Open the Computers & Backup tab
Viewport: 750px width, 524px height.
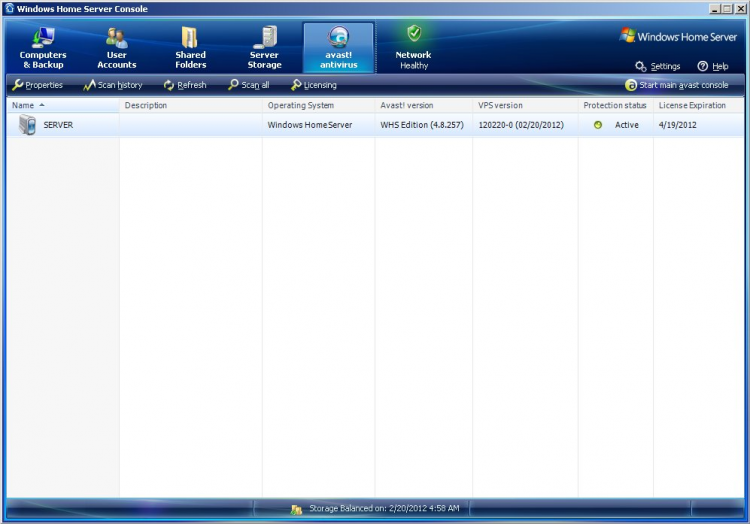point(43,47)
